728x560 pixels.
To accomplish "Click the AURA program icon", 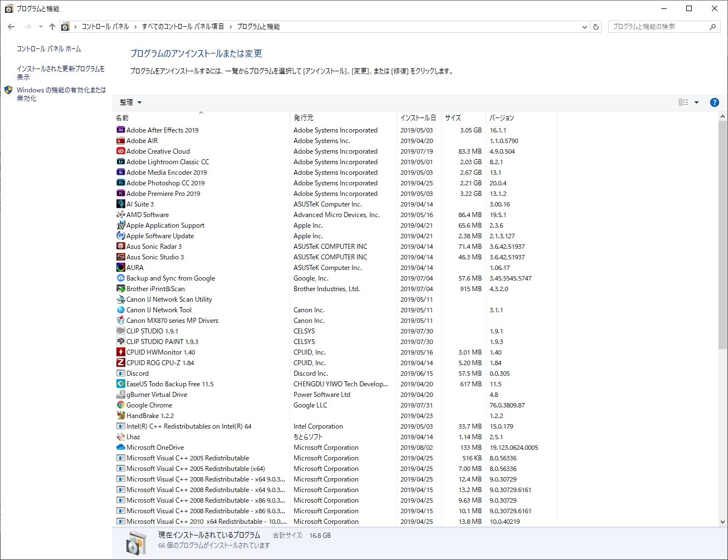I will 120,268.
